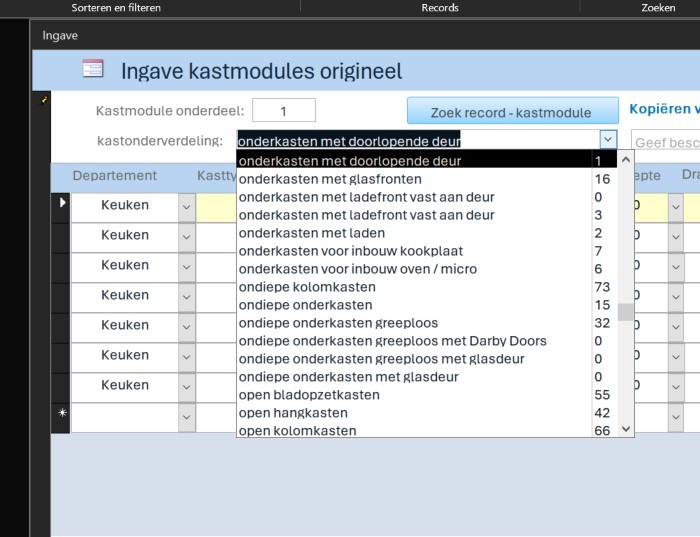Open Departement dropdown in seventh Keuken row
This screenshot has width=700, height=537.
click(x=187, y=387)
